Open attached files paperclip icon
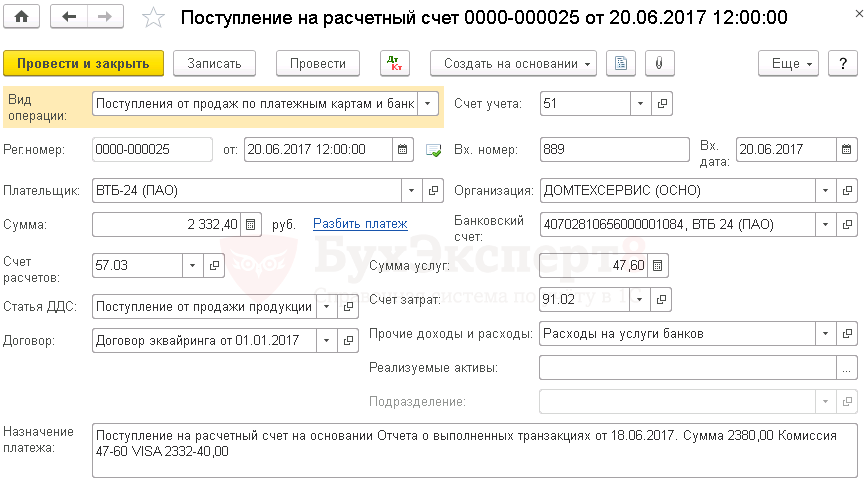The image size is (865, 482). click(x=658, y=63)
